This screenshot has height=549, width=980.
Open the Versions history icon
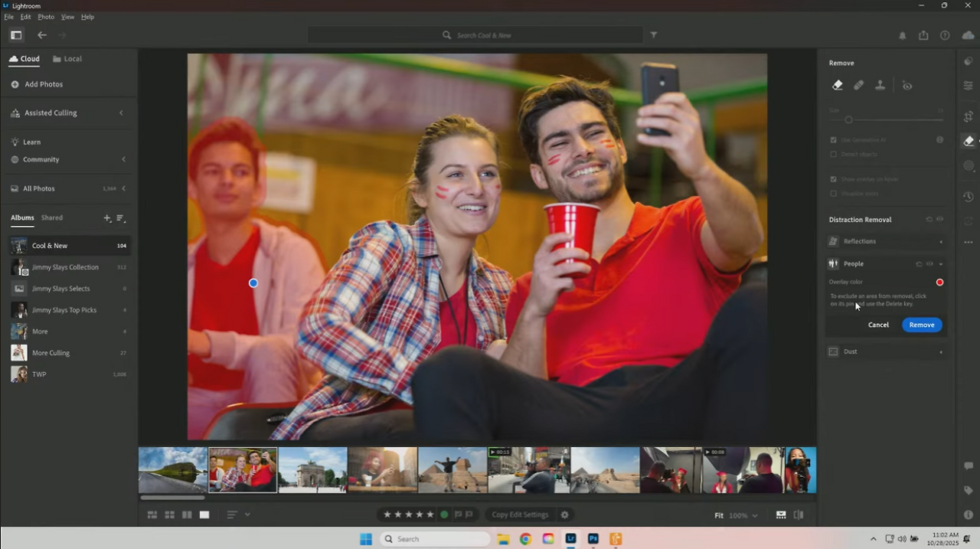[x=969, y=198]
